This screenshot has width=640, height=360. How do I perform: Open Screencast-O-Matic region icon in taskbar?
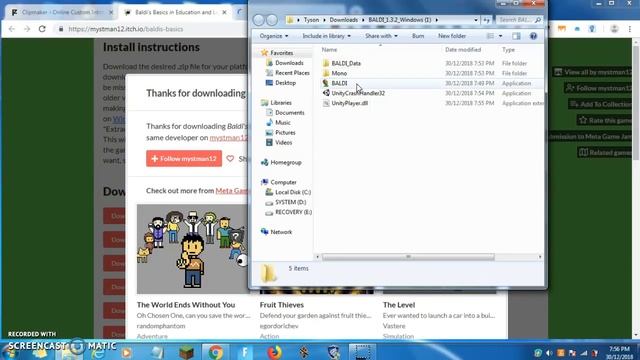(362, 352)
